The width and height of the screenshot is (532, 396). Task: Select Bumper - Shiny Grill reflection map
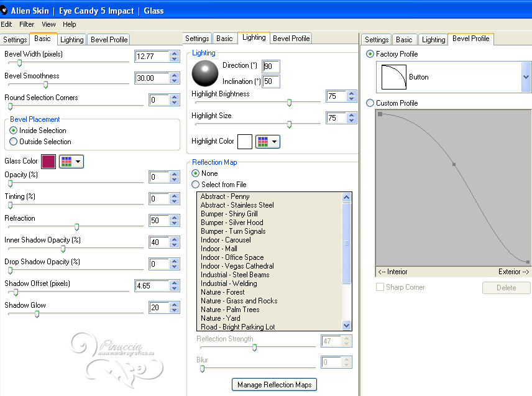click(x=229, y=214)
